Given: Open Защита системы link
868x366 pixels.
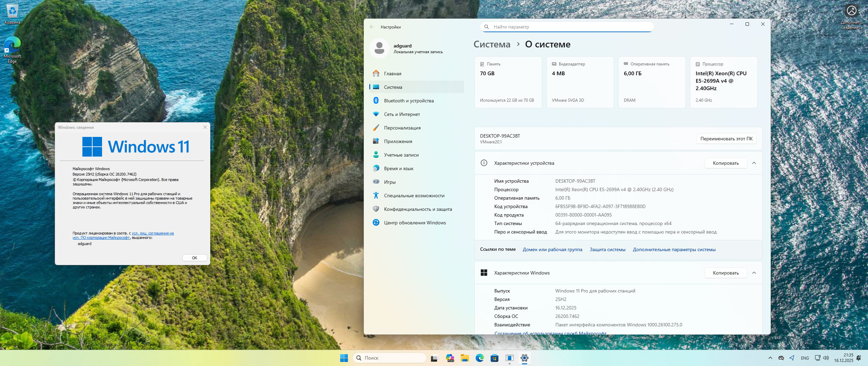Looking at the screenshot, I should [607, 249].
